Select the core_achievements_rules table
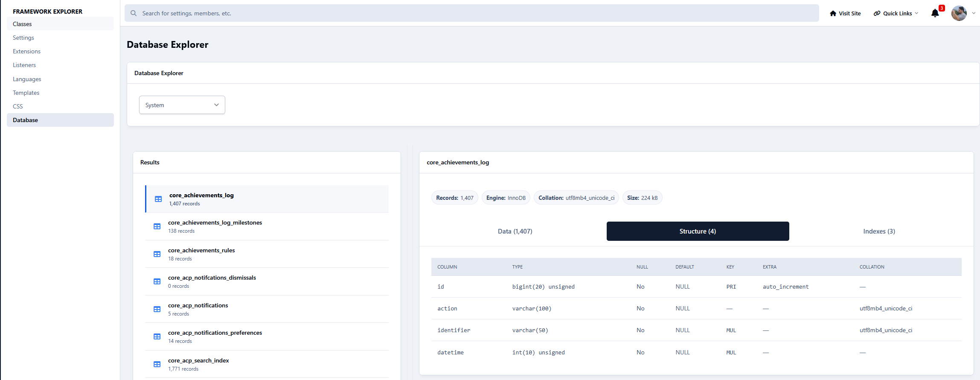Image resolution: width=980 pixels, height=380 pixels. coord(267,254)
